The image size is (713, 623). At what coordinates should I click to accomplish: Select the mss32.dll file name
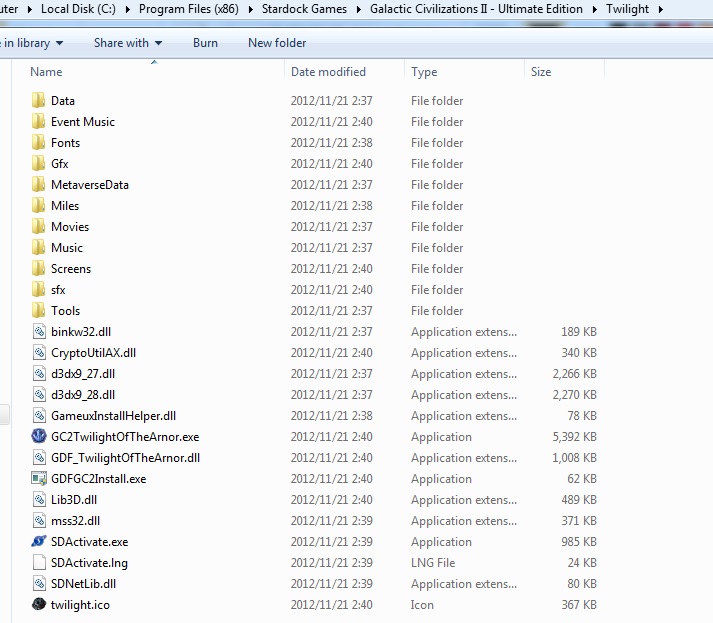click(75, 521)
